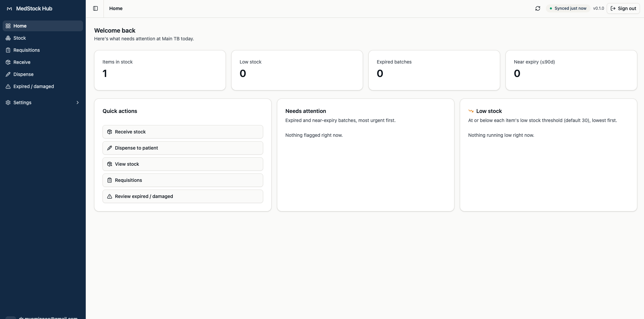Click the package search icon on View stock

(110, 164)
